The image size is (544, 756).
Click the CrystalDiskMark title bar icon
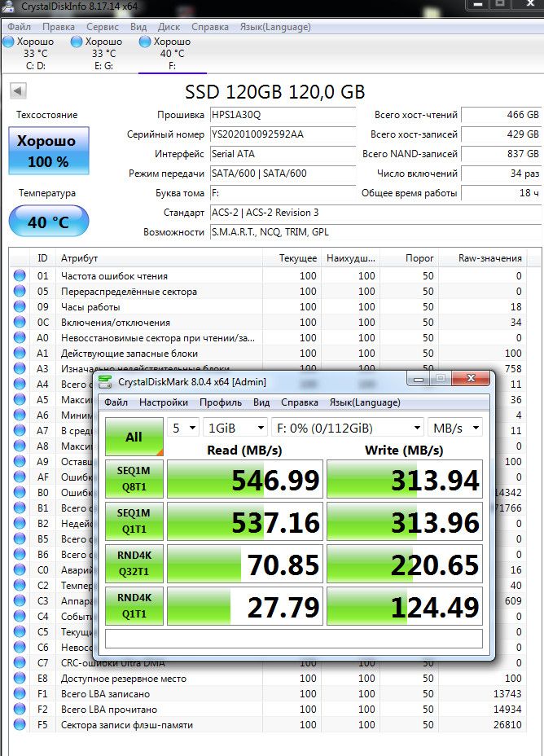coord(105,382)
